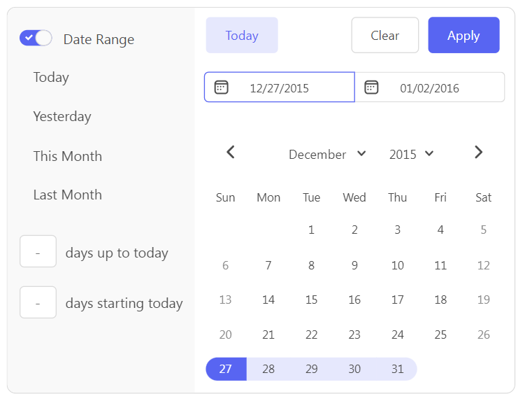
Task: Open the 2015 year dropdown
Action: pyautogui.click(x=411, y=154)
